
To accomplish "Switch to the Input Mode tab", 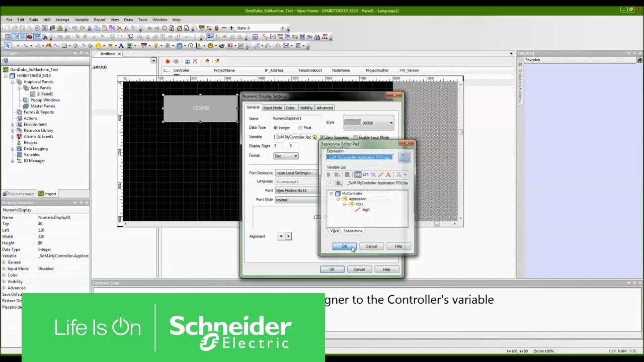I will 272,108.
